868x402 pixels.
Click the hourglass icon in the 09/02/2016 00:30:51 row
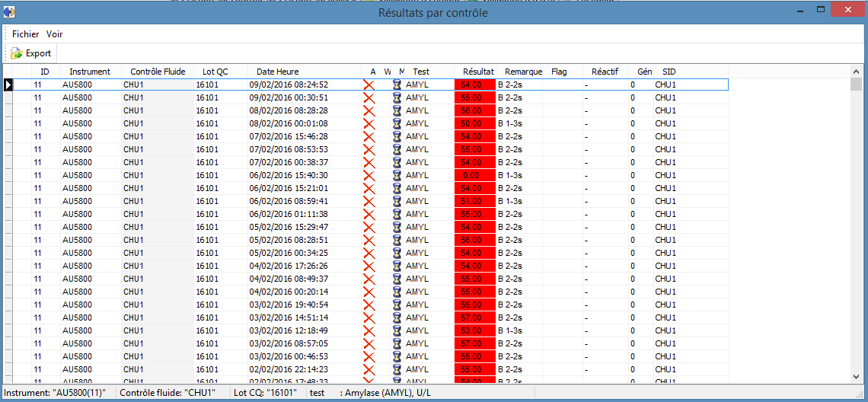click(x=397, y=97)
